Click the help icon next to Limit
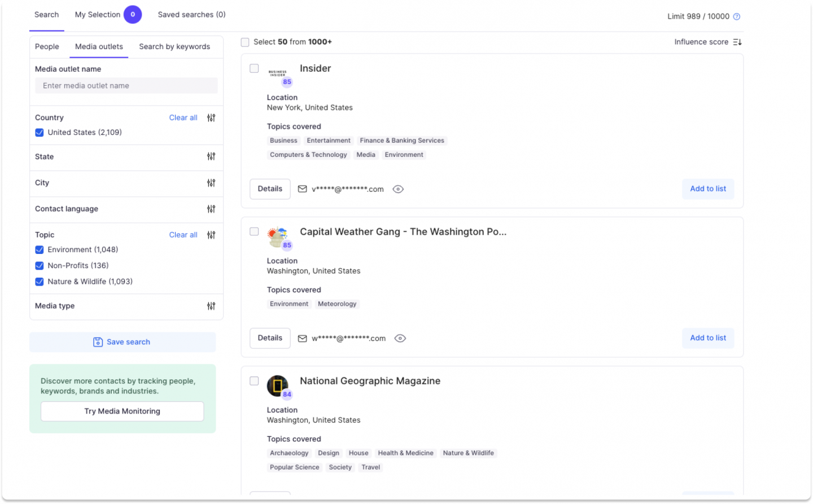Viewport: 813px width, 504px height. [x=736, y=16]
